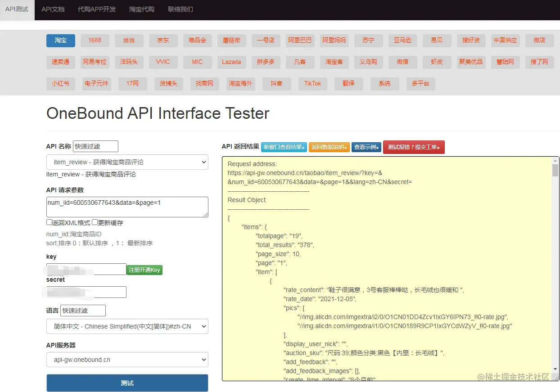Viewport: 560px width, 392px height.
Task: Choose the 阿里巴巴 platform button
Action: [300, 41]
